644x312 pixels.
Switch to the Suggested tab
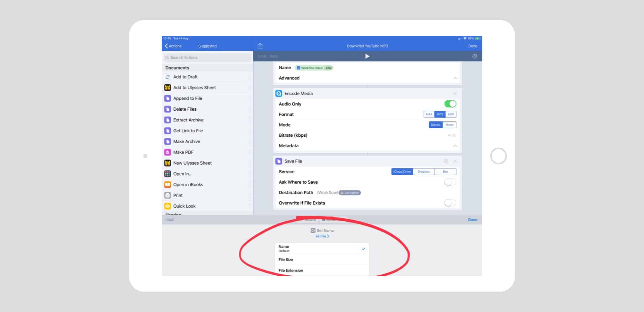(x=207, y=46)
